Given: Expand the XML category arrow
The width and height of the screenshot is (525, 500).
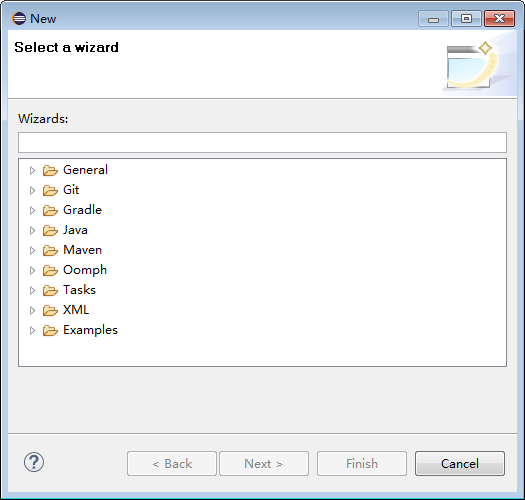Looking at the screenshot, I should pyautogui.click(x=32, y=310).
